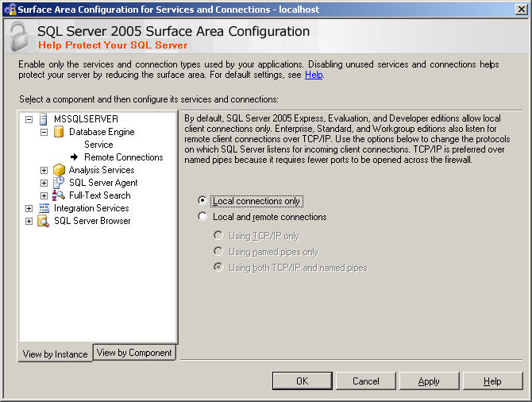Open the Help link for default settings
The height and width of the screenshot is (402, 532).
314,75
